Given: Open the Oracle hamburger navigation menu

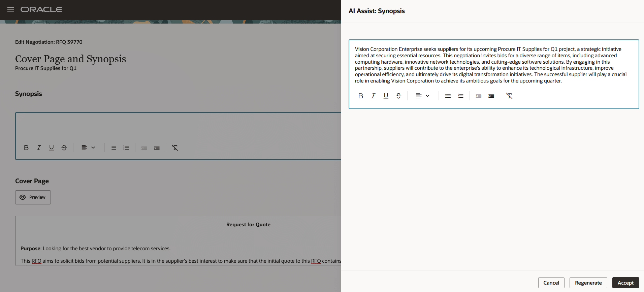Looking at the screenshot, I should coord(11,9).
